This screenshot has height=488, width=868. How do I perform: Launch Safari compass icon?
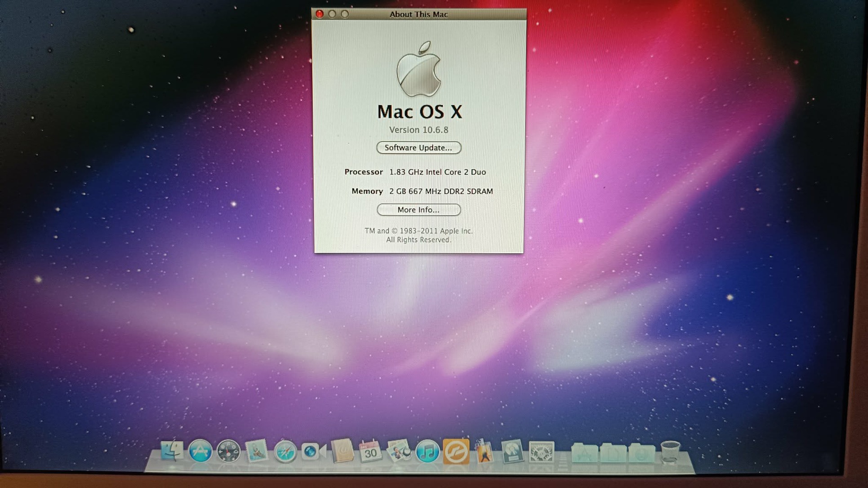pyautogui.click(x=285, y=452)
